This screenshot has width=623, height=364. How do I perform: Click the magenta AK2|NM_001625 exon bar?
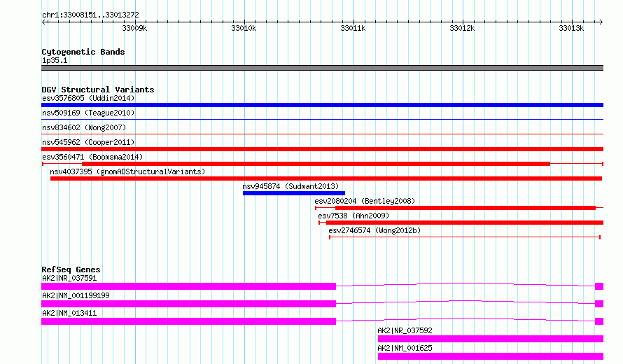[x=491, y=356]
